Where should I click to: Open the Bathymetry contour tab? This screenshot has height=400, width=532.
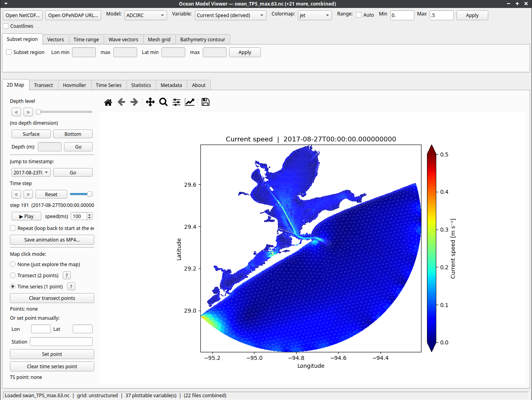tap(202, 39)
